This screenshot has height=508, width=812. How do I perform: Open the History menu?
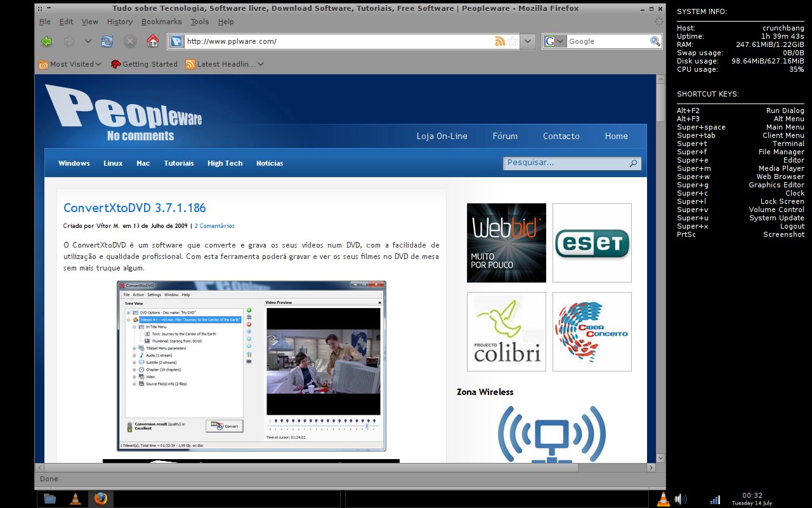[120, 22]
